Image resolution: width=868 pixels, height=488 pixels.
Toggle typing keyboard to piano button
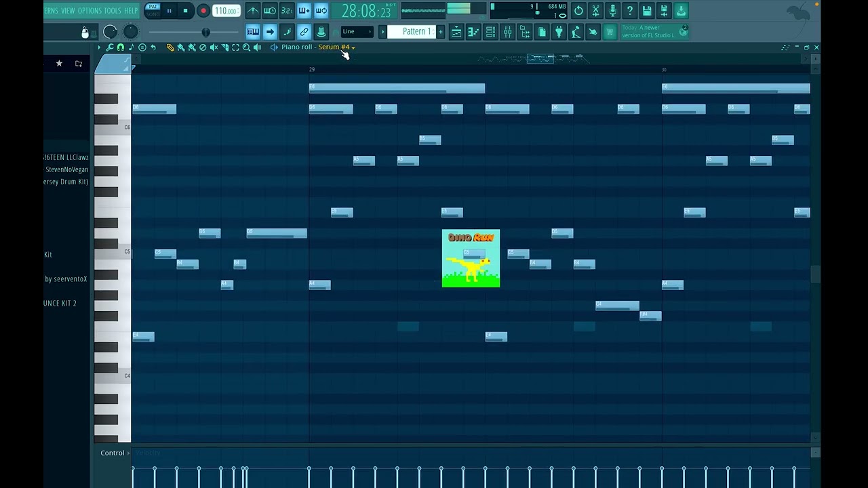tap(253, 32)
